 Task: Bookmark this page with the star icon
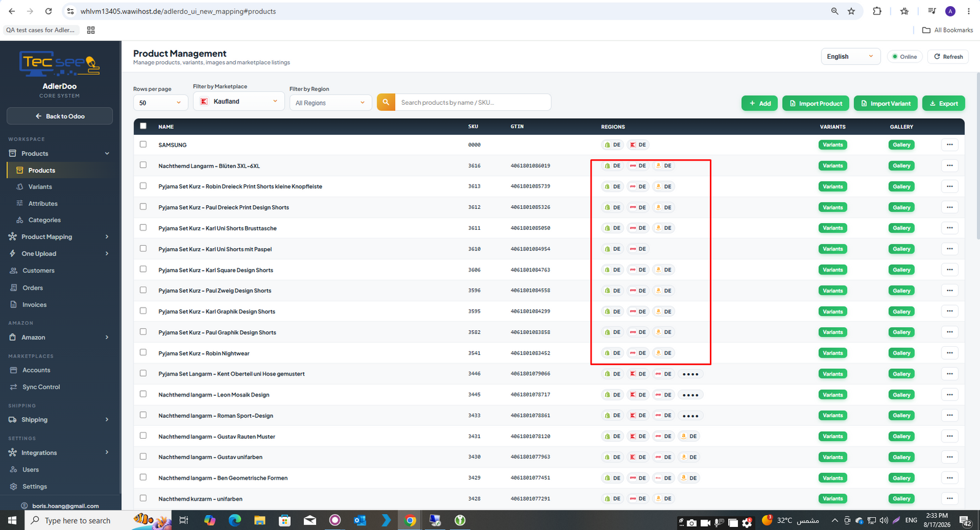point(851,11)
